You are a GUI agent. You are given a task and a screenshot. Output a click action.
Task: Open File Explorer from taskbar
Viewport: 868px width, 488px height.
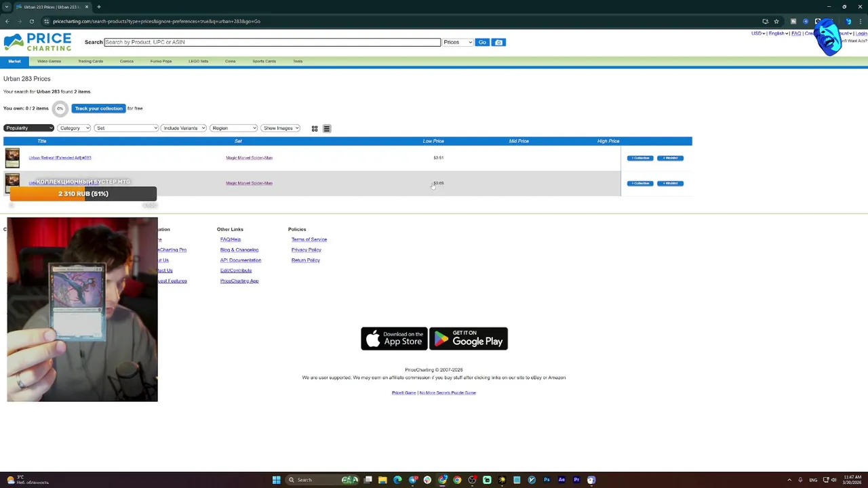click(382, 480)
